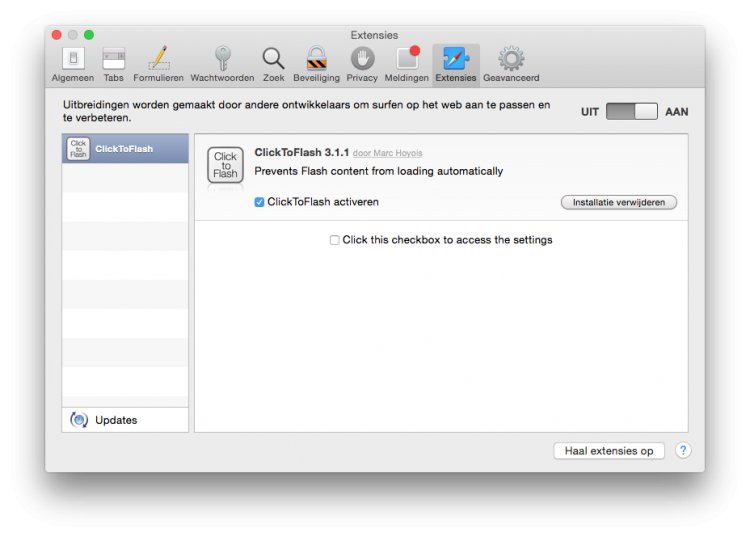Click the green zoom window button

[89, 35]
